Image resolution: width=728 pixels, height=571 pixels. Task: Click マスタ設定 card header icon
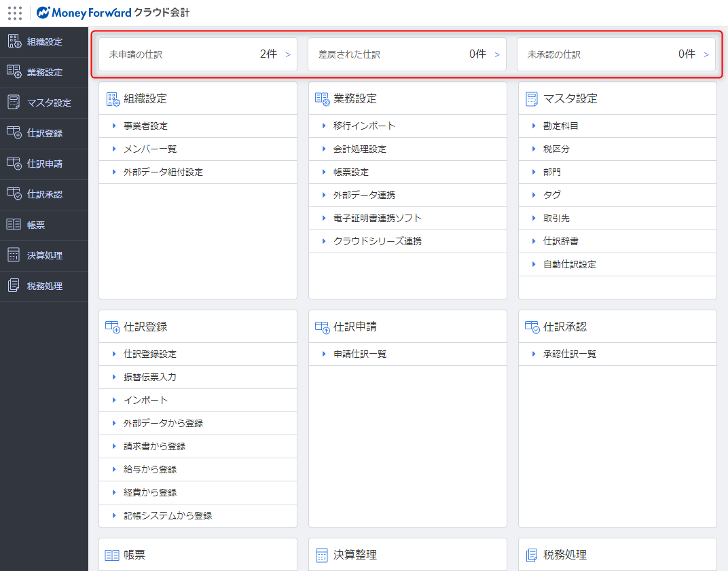point(532,99)
